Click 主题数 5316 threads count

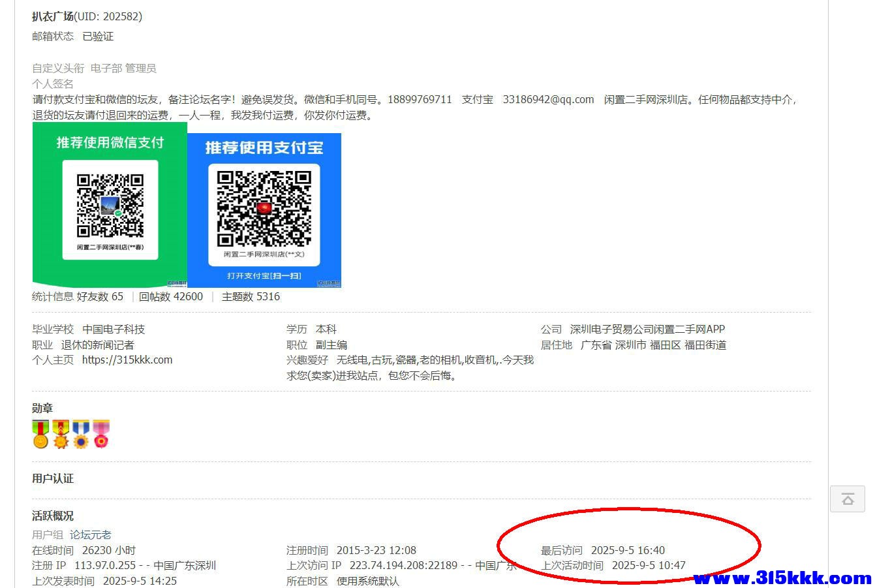coord(251,296)
